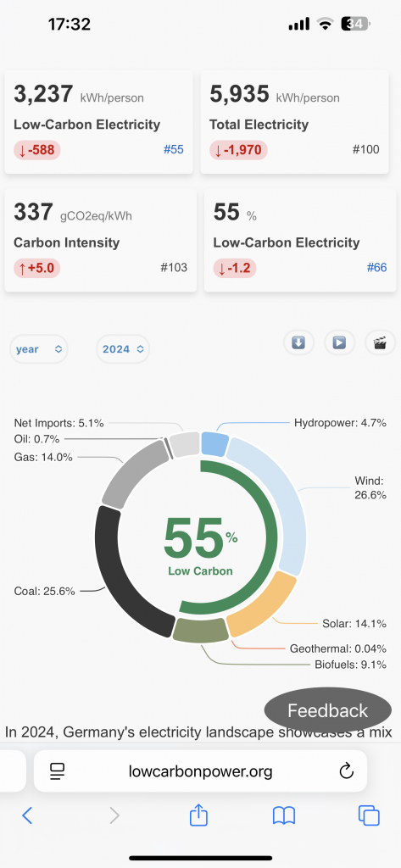The image size is (401, 868).
Task: Tap Safari reload page icon
Action: [x=346, y=771]
